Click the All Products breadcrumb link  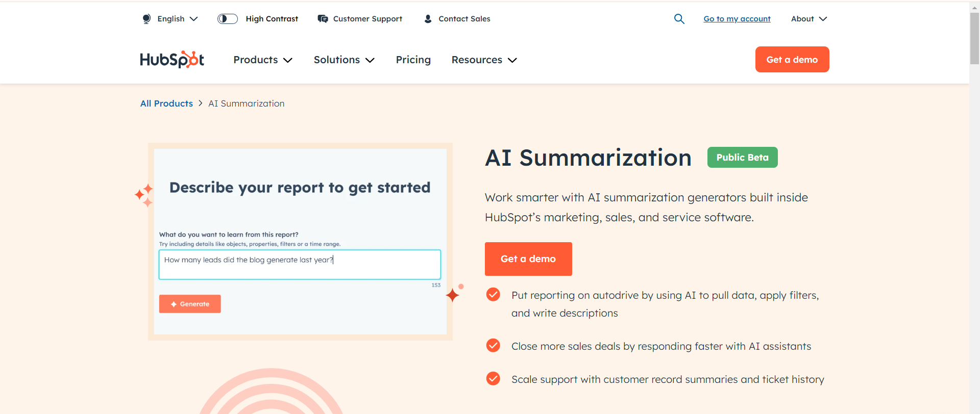click(x=166, y=103)
